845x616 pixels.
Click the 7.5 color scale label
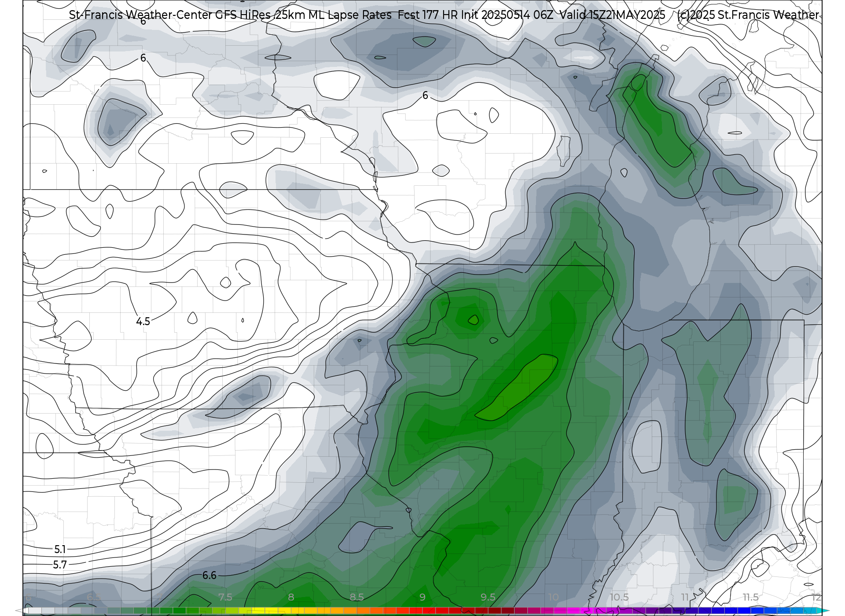point(225,598)
